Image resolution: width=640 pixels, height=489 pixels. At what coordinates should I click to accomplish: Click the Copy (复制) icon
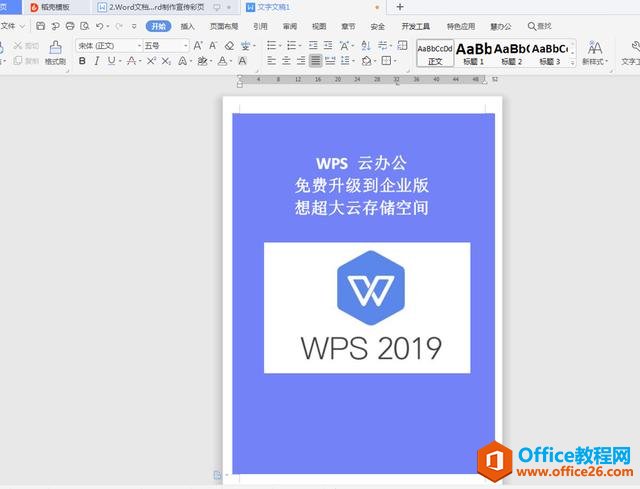click(x=18, y=61)
